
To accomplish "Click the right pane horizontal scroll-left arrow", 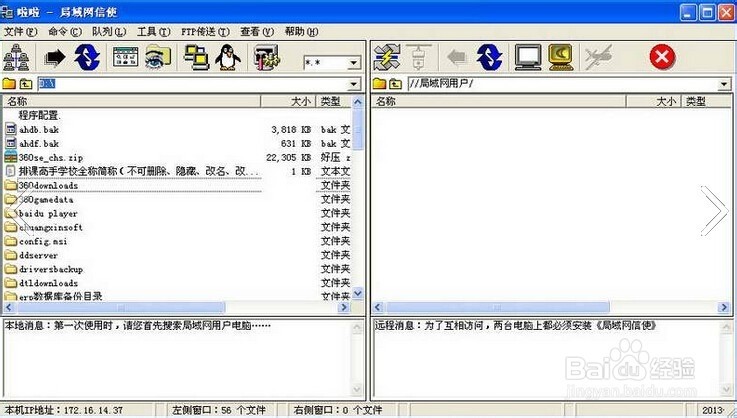I will pos(378,308).
